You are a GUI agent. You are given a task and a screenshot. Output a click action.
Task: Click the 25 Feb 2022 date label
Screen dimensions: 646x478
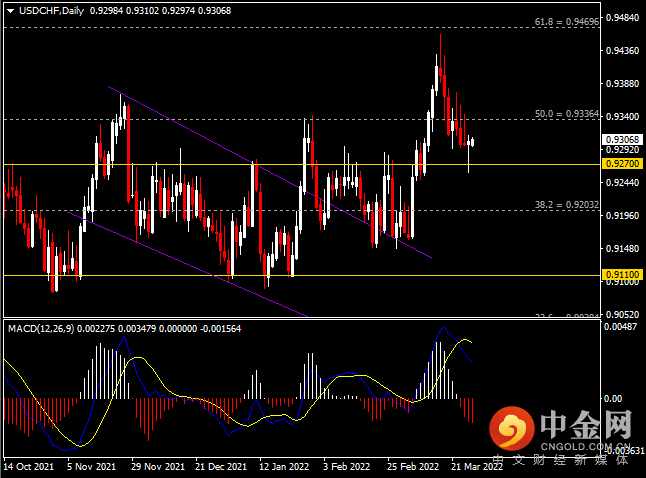tap(413, 467)
